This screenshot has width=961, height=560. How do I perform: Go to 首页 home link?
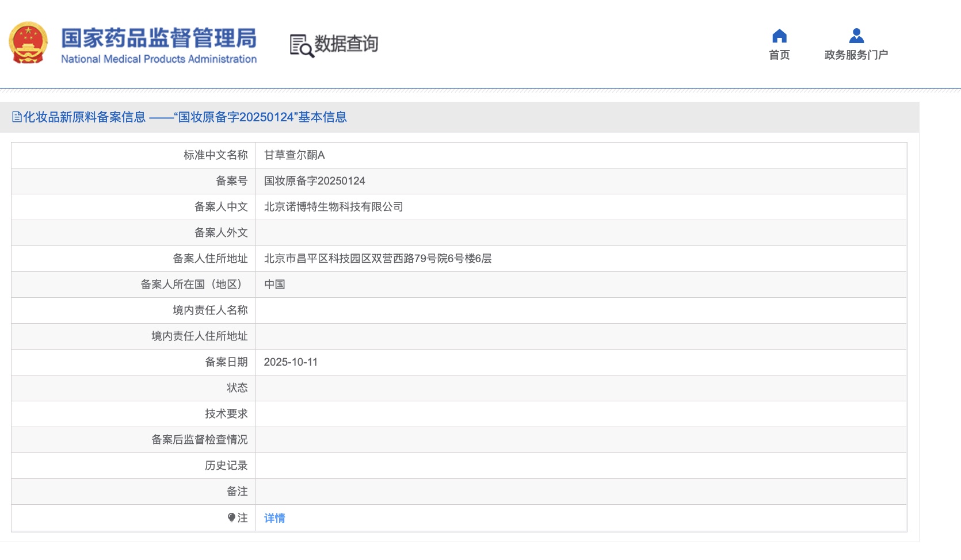(x=779, y=55)
